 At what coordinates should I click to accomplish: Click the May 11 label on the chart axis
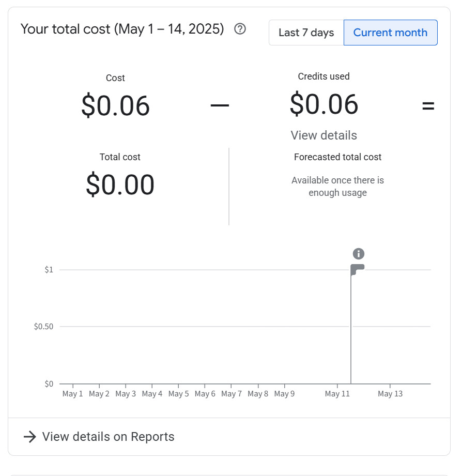pos(337,394)
